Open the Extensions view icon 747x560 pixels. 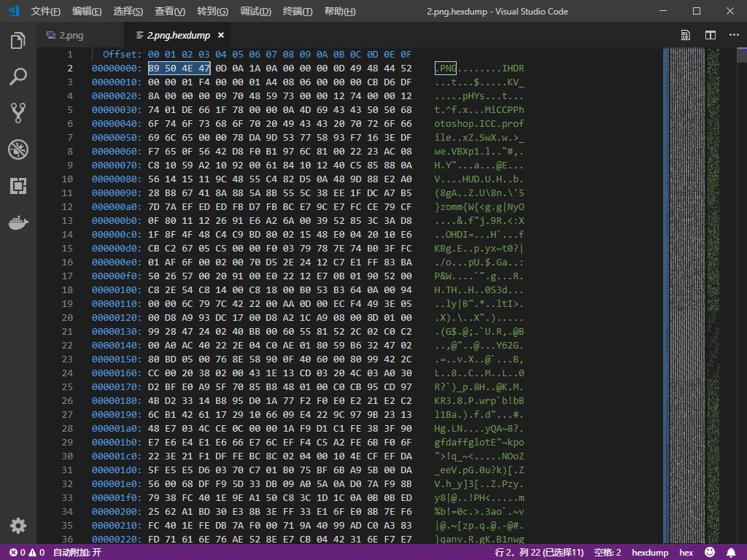[x=18, y=186]
